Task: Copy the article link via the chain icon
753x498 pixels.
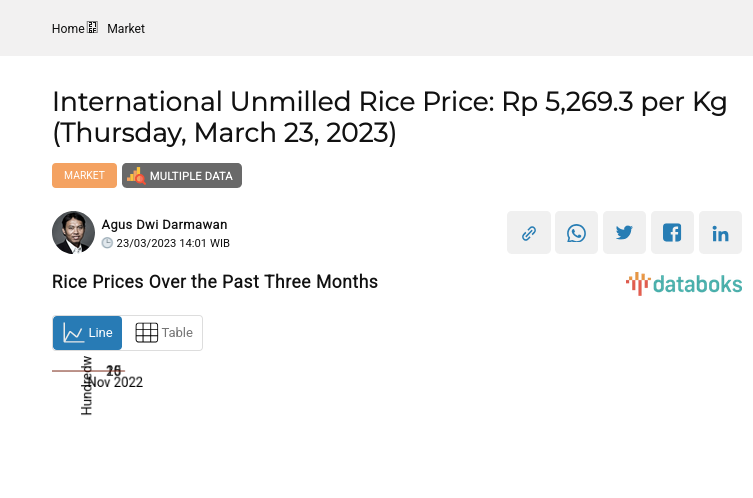Action: pyautogui.click(x=529, y=233)
